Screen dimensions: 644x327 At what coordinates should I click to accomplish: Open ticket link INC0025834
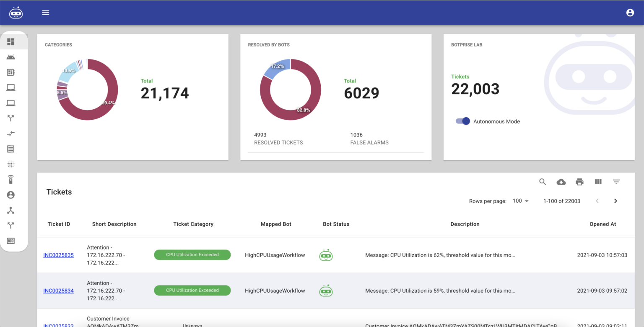pos(58,291)
